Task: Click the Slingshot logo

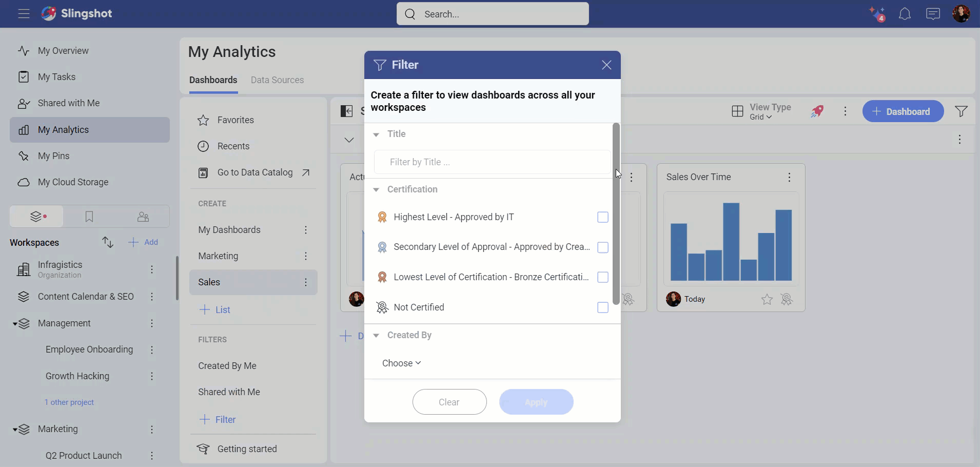Action: click(x=76, y=14)
